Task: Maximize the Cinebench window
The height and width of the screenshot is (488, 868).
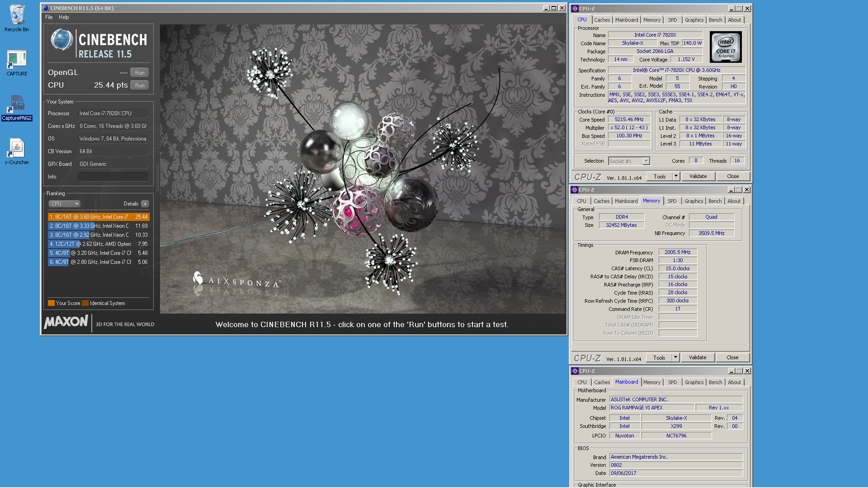Action: (x=554, y=8)
